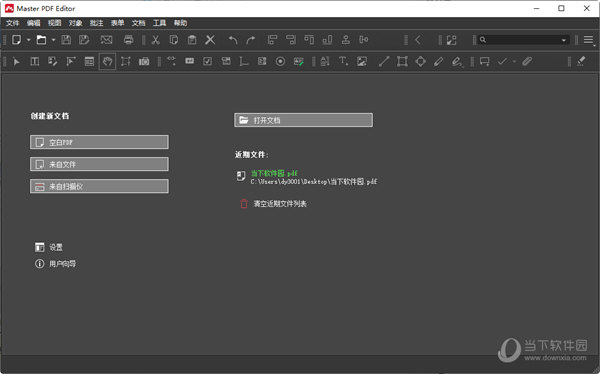Click the previous page chevron icon
The image size is (600, 374).
(x=418, y=40)
